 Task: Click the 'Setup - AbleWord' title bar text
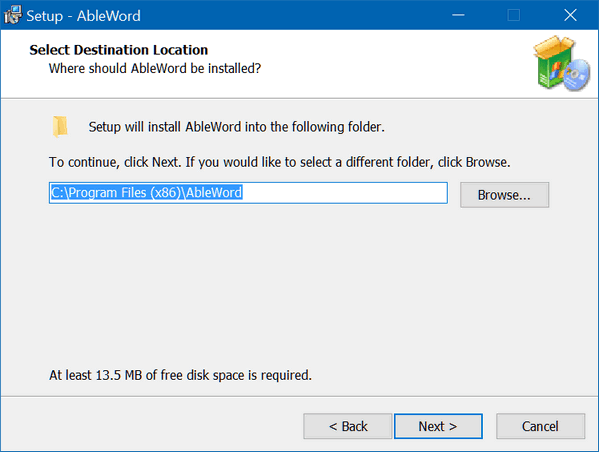pyautogui.click(x=83, y=16)
